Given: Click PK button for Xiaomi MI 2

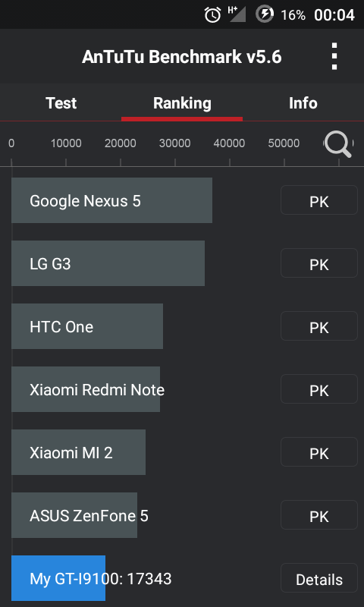Looking at the screenshot, I should tap(319, 452).
